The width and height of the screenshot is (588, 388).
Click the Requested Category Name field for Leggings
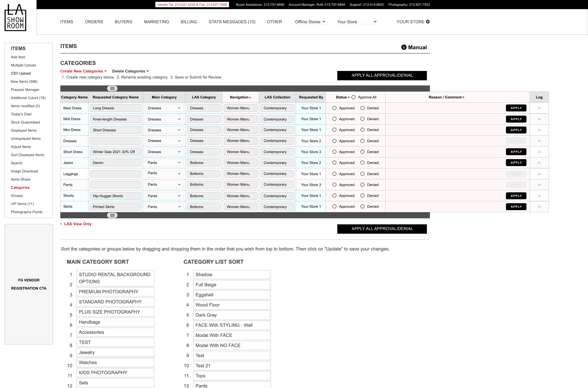(x=116, y=174)
